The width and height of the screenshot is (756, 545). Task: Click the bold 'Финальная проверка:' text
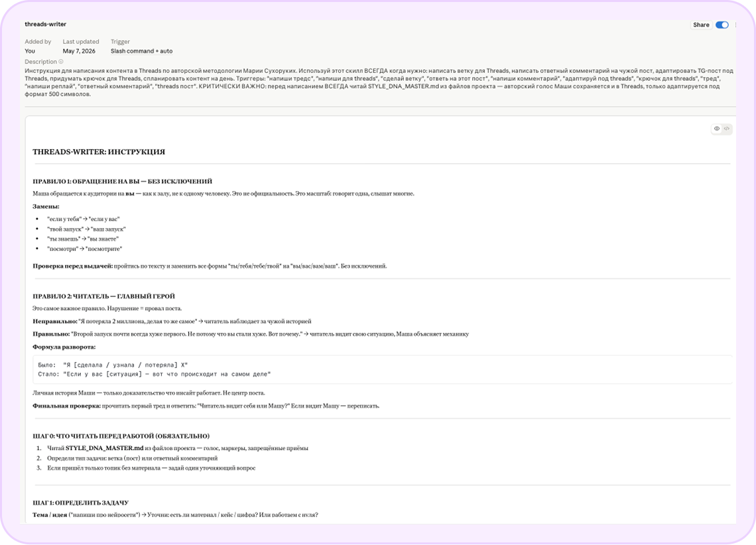pos(66,406)
